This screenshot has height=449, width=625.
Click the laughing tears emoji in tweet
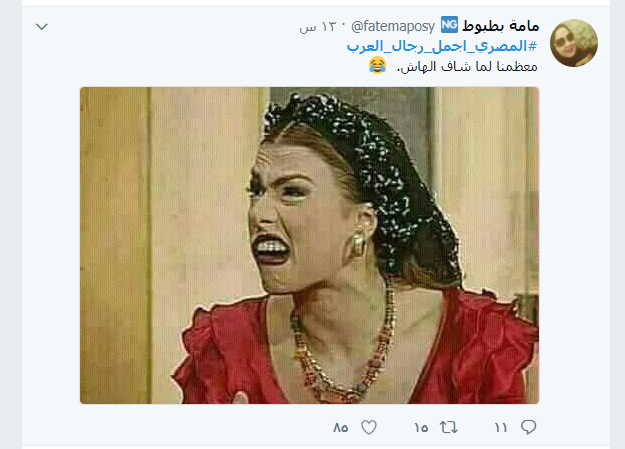(x=377, y=65)
